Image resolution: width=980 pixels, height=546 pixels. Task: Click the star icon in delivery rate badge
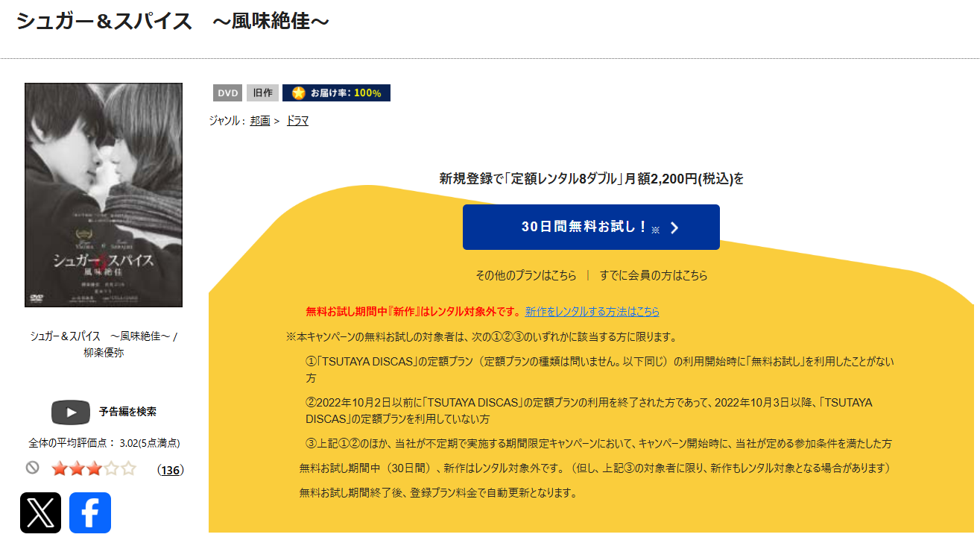point(299,93)
